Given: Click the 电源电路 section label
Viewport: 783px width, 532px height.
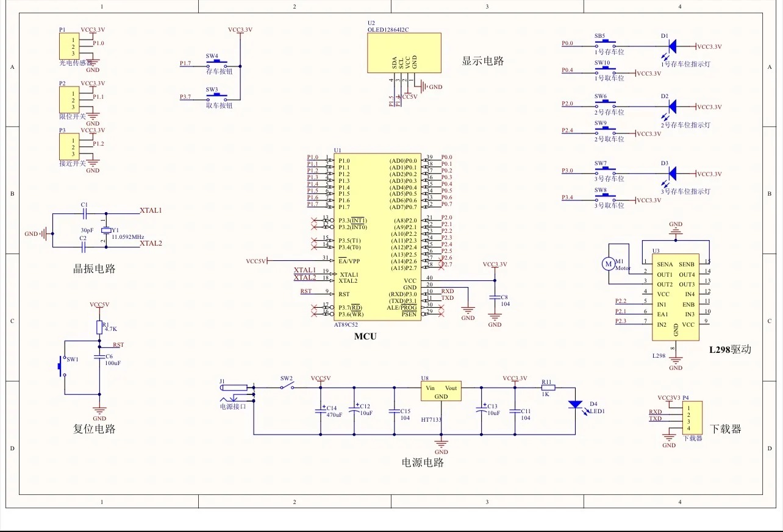Looking at the screenshot, I should click(423, 463).
